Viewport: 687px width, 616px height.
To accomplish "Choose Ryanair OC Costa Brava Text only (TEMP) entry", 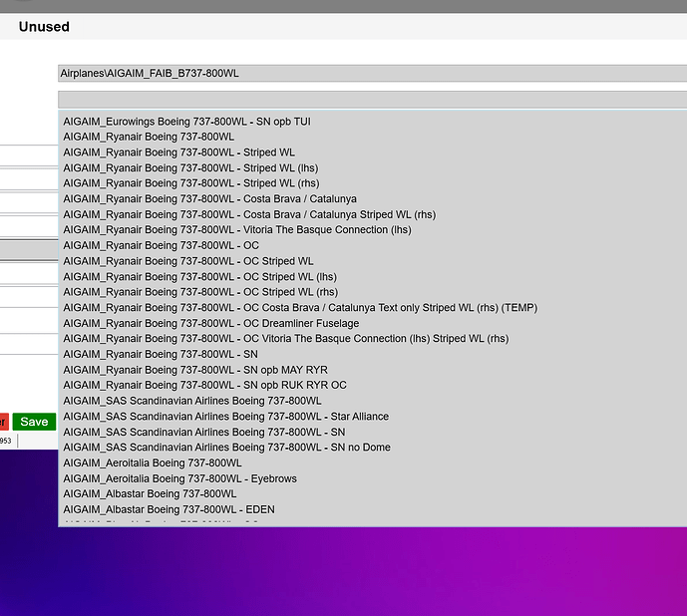I will tap(300, 308).
